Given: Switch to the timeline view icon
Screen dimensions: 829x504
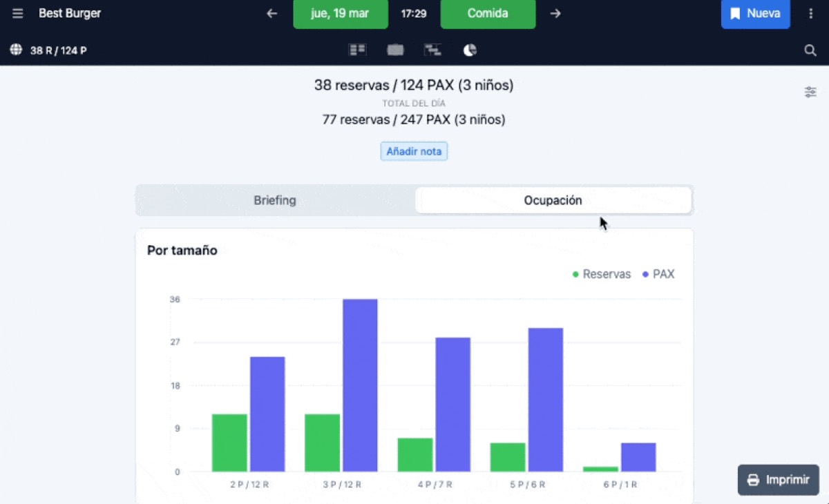Looking at the screenshot, I should [433, 50].
